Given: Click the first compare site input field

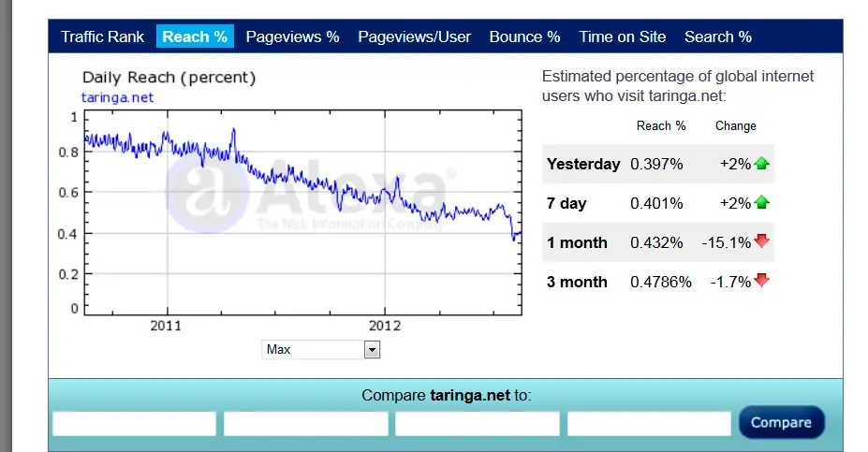Looking at the screenshot, I should [x=135, y=424].
